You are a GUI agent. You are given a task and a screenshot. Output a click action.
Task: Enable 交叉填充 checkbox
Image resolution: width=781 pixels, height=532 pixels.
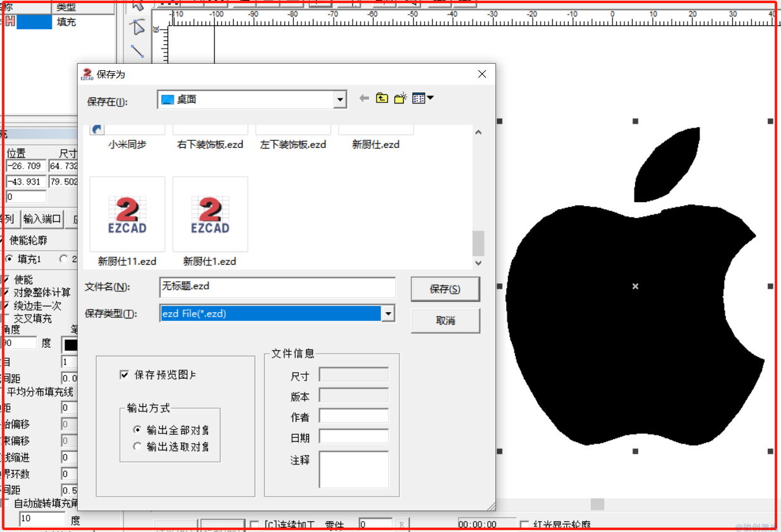[5, 318]
